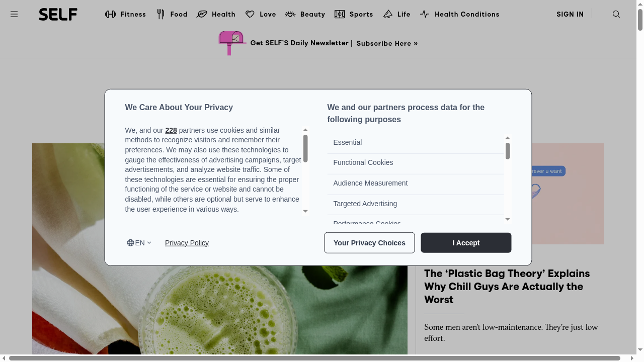Expand the Audience Measurement purpose
The height and width of the screenshot is (362, 644).
(x=370, y=183)
